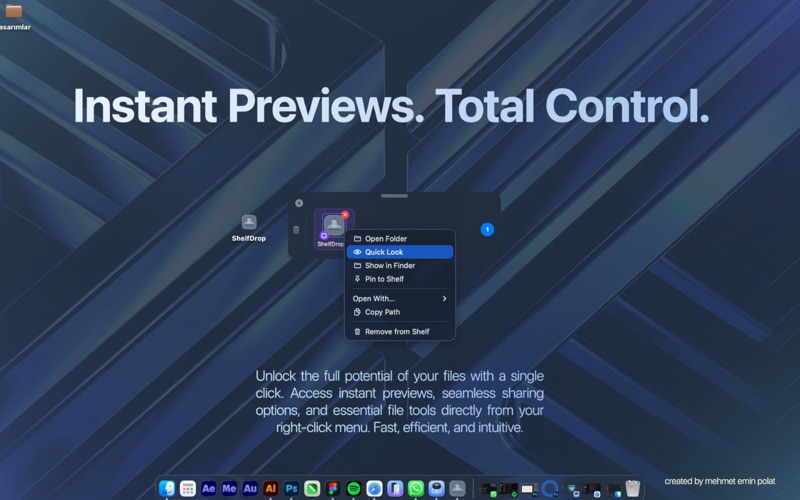The image size is (800, 500).
Task: Launch After Effects from the dock
Action: (x=208, y=488)
